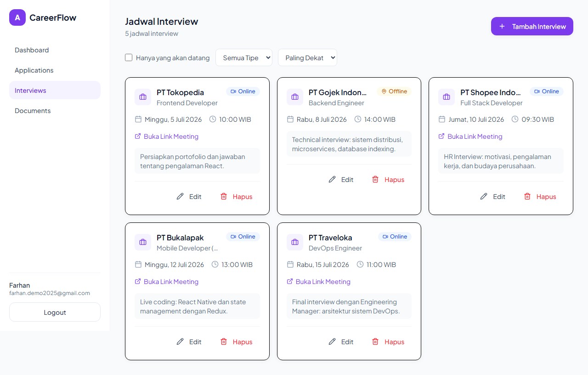Click the 'Farhan' user name
Image resolution: width=588 pixels, height=375 pixels.
[x=19, y=285]
